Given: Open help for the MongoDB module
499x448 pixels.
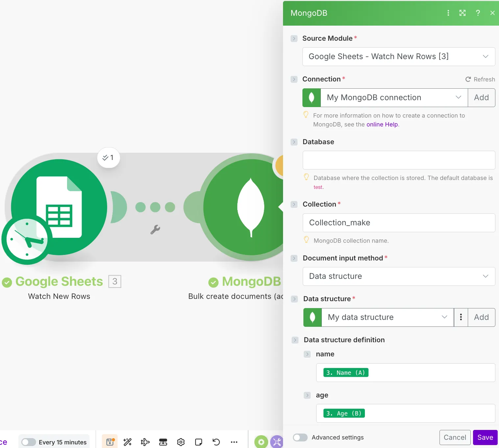Looking at the screenshot, I should click(478, 13).
